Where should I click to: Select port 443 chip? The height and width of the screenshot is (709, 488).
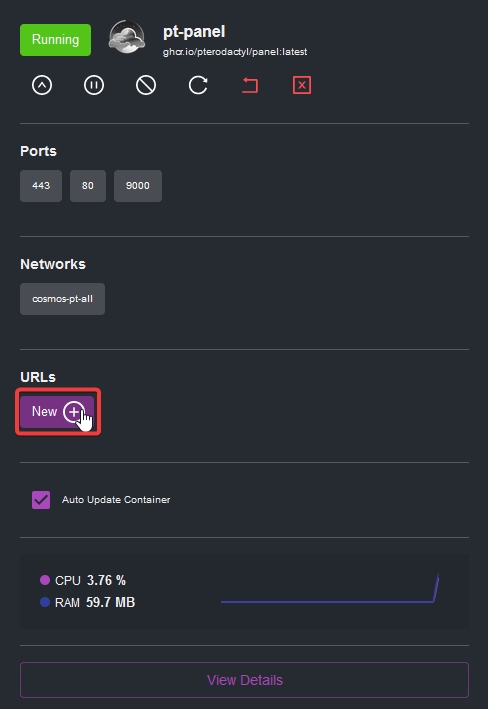coord(41,186)
